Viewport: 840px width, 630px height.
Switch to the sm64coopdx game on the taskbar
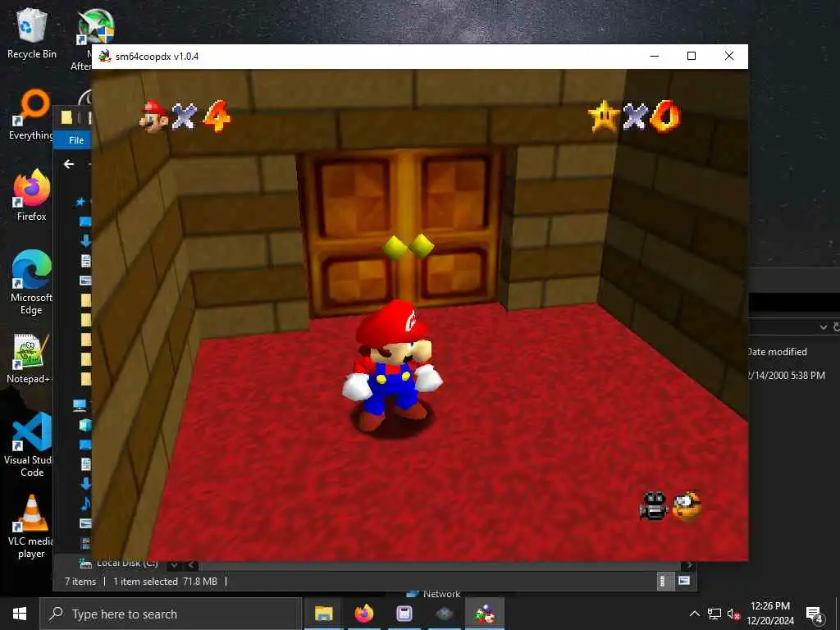485,614
